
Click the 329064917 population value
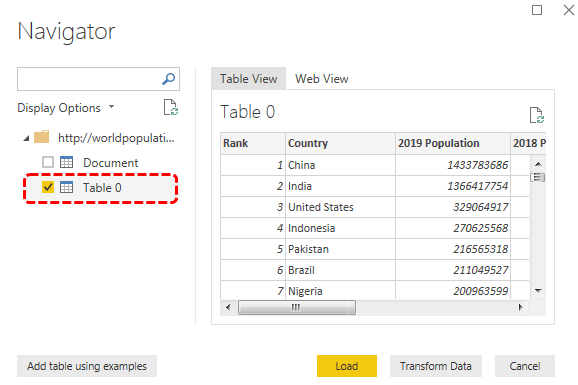pos(481,207)
